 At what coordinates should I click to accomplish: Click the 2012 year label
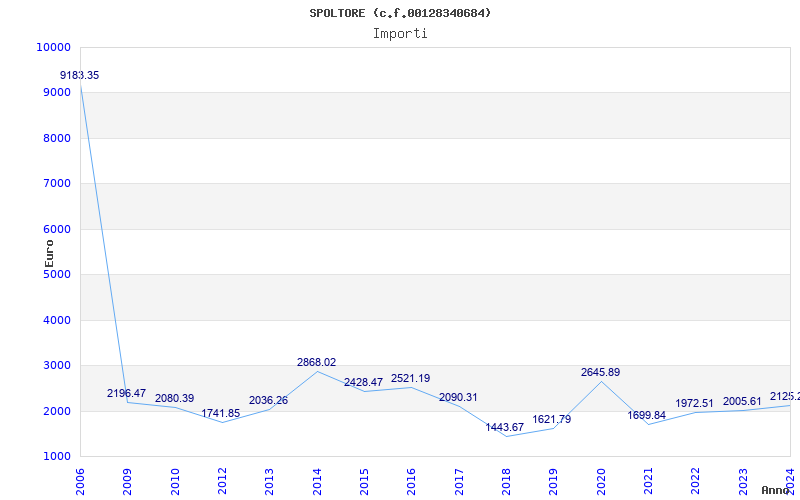tap(222, 482)
